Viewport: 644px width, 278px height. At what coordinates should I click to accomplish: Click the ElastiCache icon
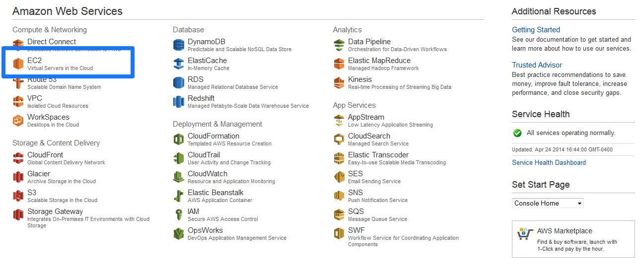click(179, 64)
